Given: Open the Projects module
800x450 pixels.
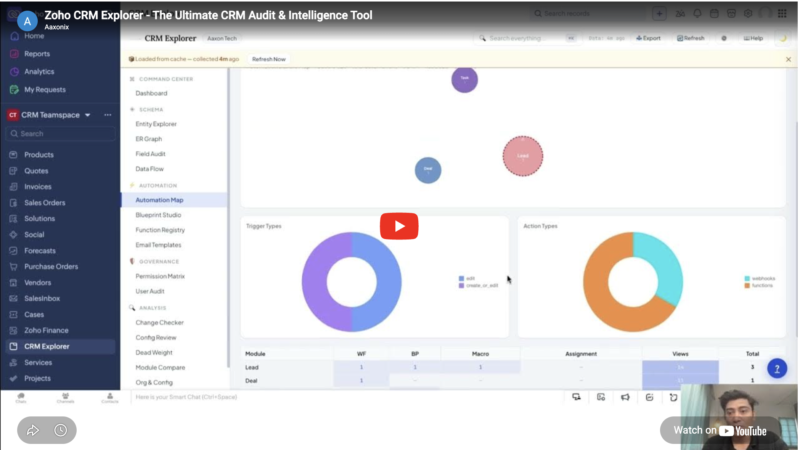Looking at the screenshot, I should point(37,378).
